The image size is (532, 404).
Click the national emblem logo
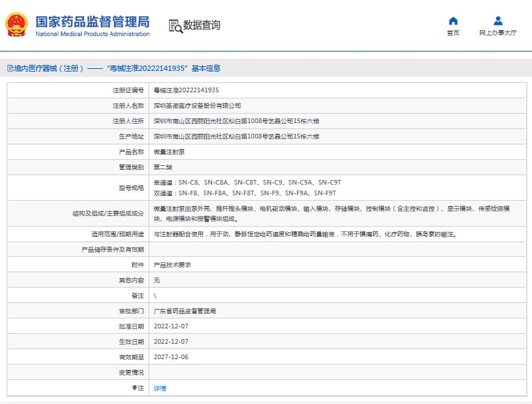(x=17, y=25)
